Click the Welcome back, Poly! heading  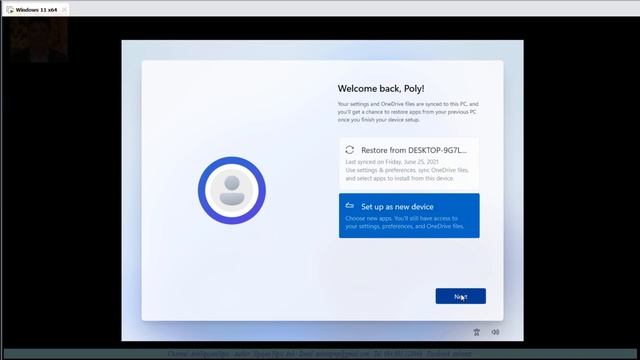tap(381, 89)
